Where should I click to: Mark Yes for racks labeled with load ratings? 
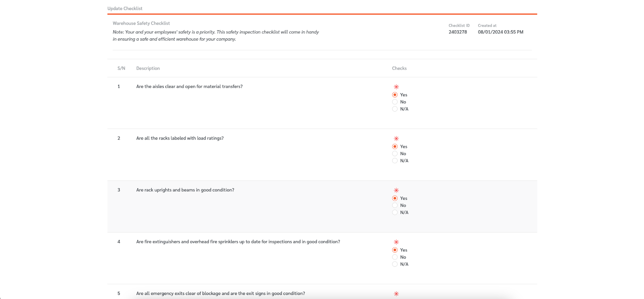pyautogui.click(x=395, y=147)
